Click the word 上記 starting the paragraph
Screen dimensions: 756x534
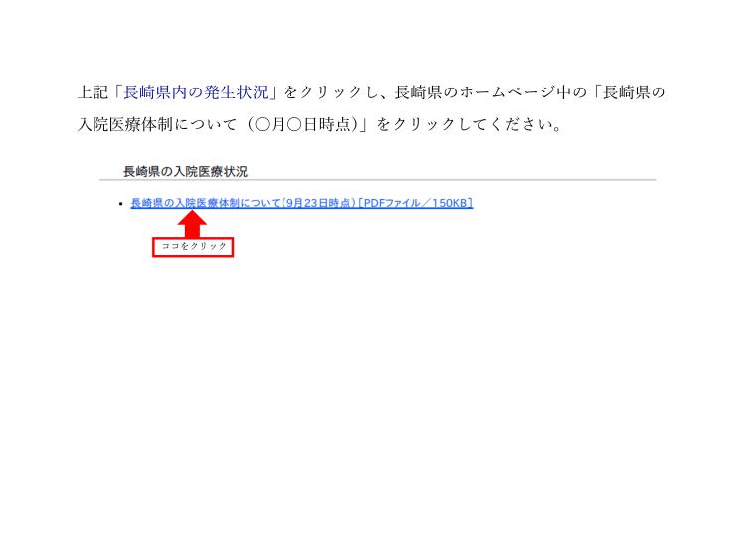(x=93, y=92)
